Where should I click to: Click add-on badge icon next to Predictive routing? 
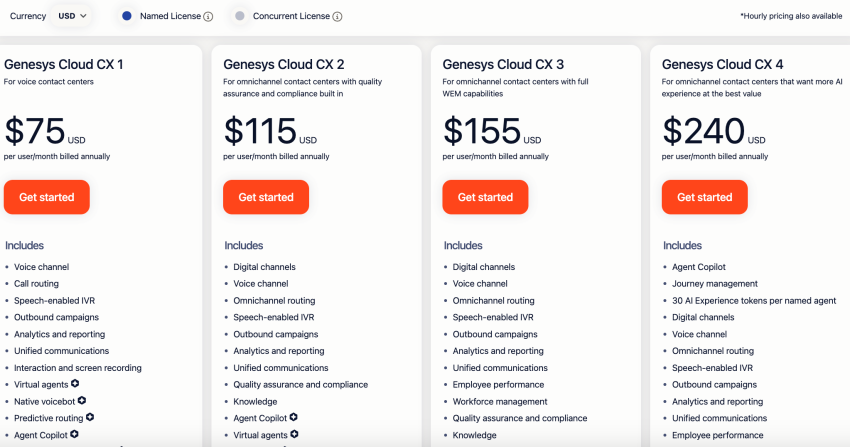pos(90,417)
